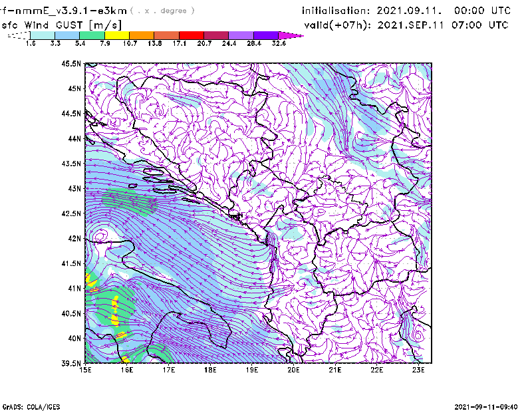Click the 45N latitude label
532x411 pixels.
pos(74,88)
